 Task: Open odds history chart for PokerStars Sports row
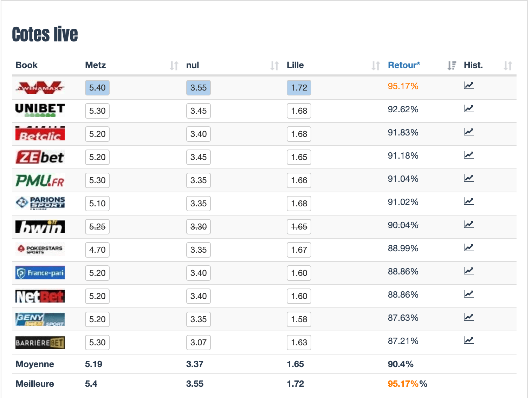click(x=469, y=247)
